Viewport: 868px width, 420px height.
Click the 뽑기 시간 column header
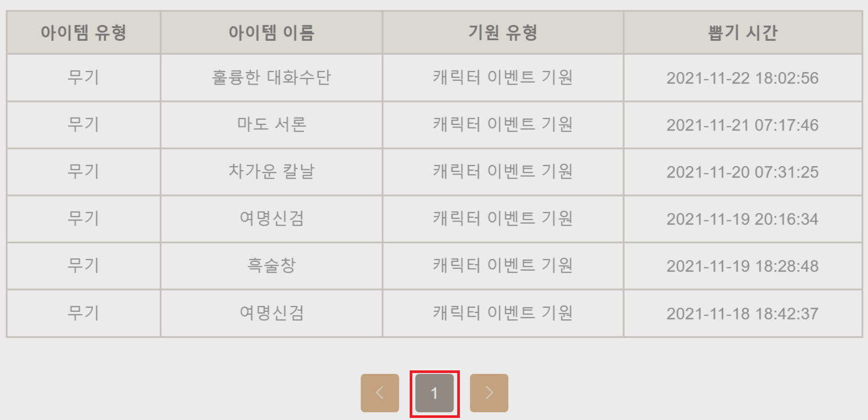click(x=743, y=32)
